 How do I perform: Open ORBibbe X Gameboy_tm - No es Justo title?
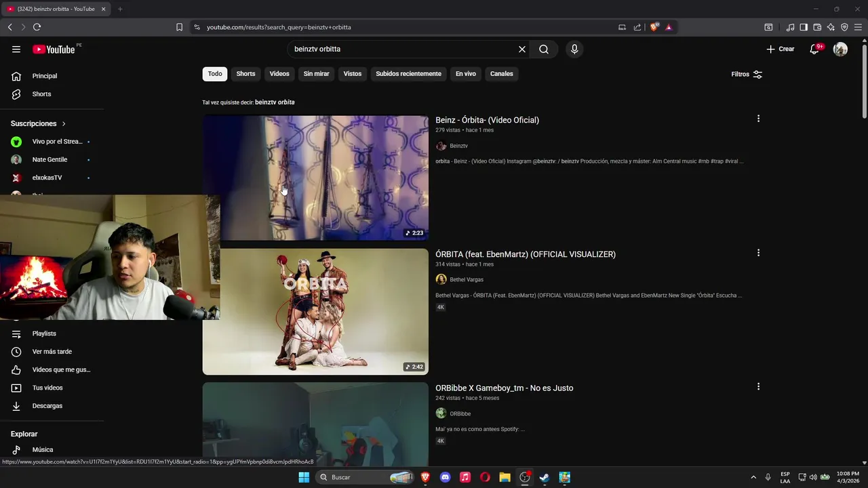pos(504,388)
